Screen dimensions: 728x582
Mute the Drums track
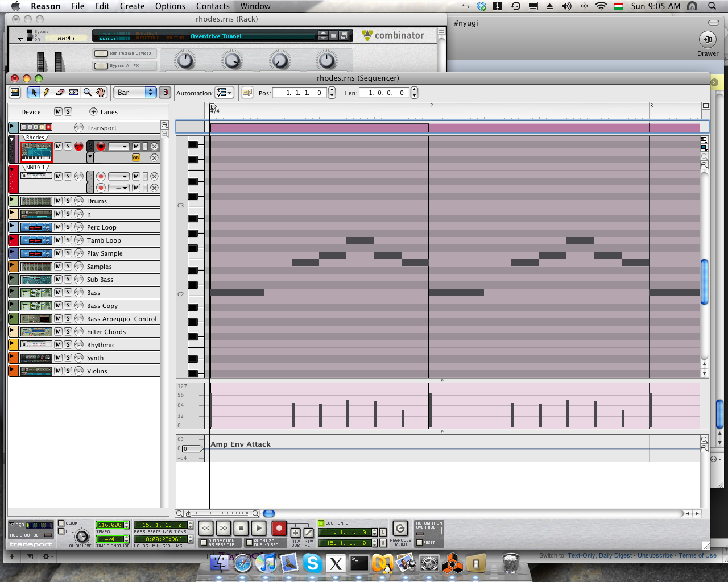(x=58, y=201)
